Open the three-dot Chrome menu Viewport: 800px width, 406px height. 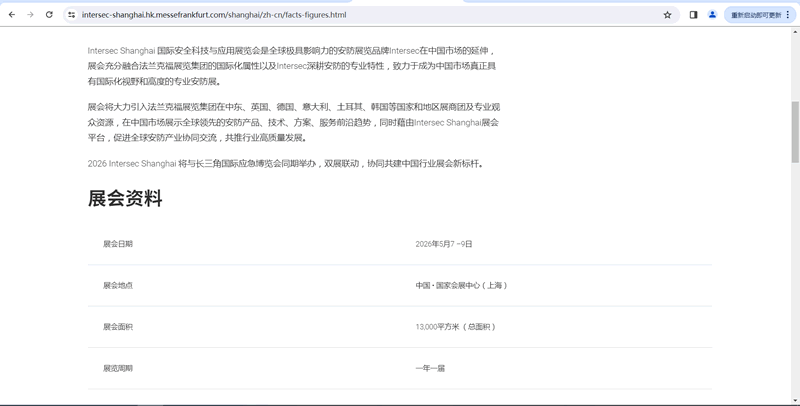788,15
